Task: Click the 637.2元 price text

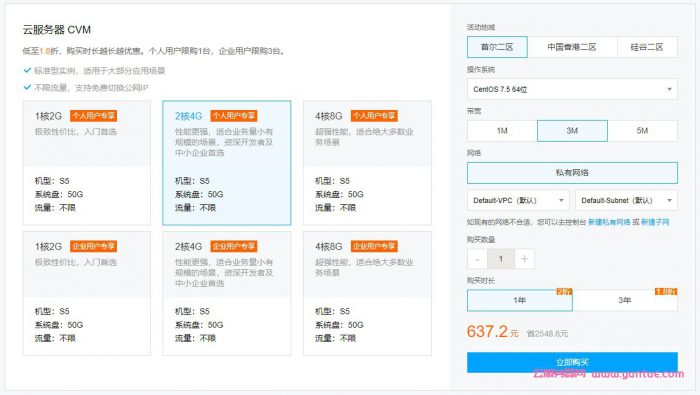Action: click(492, 332)
